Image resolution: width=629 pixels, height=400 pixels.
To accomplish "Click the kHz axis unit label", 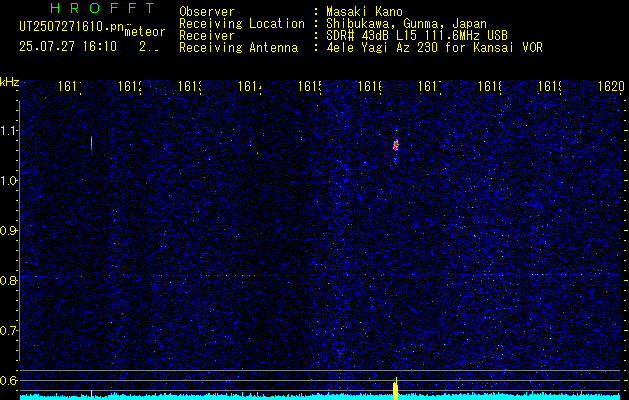I will pos(9,83).
